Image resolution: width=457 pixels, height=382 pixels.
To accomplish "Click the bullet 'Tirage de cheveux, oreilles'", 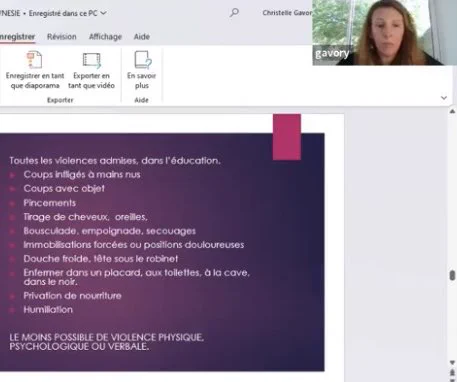I will [x=85, y=217].
